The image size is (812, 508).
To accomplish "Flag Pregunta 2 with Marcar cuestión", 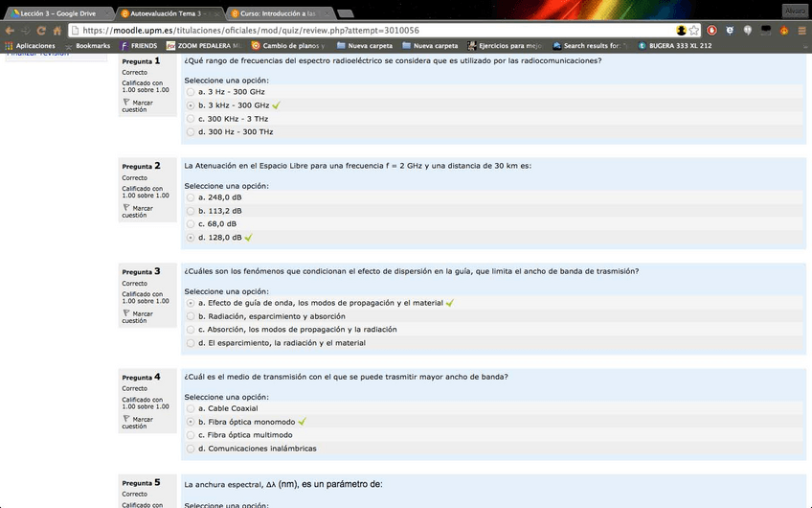I will coord(137,212).
